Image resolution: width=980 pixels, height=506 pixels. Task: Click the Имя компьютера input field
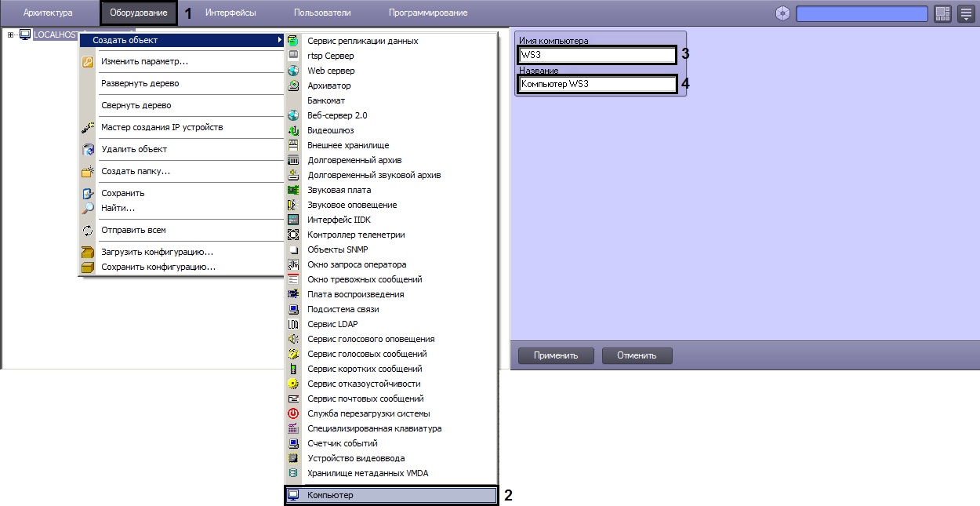point(597,55)
